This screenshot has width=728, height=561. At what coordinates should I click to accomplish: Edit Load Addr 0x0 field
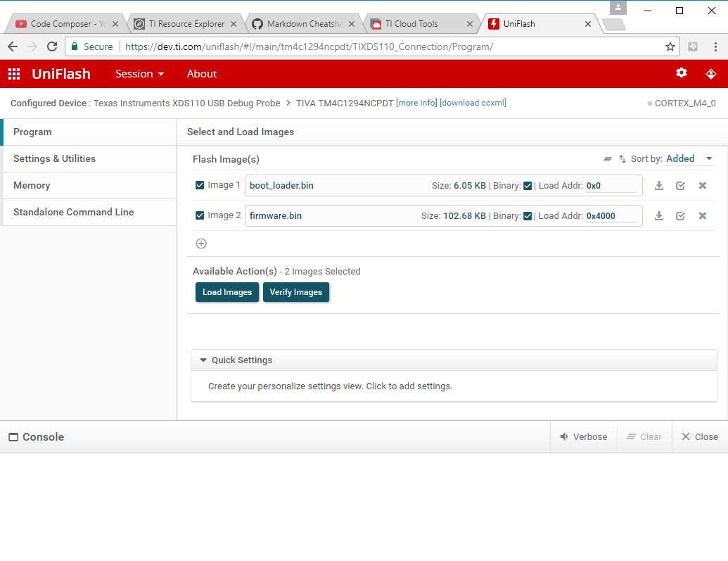[611, 186]
